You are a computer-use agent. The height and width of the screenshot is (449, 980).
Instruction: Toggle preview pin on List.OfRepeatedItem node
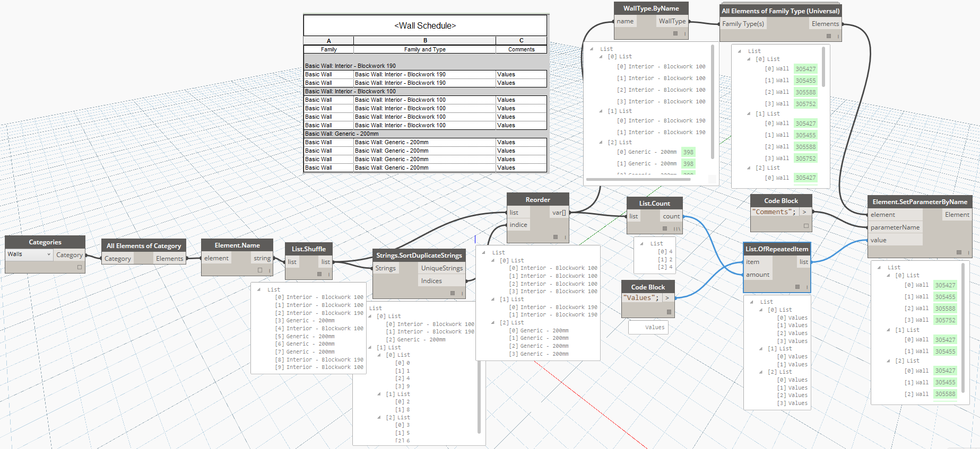click(x=797, y=287)
